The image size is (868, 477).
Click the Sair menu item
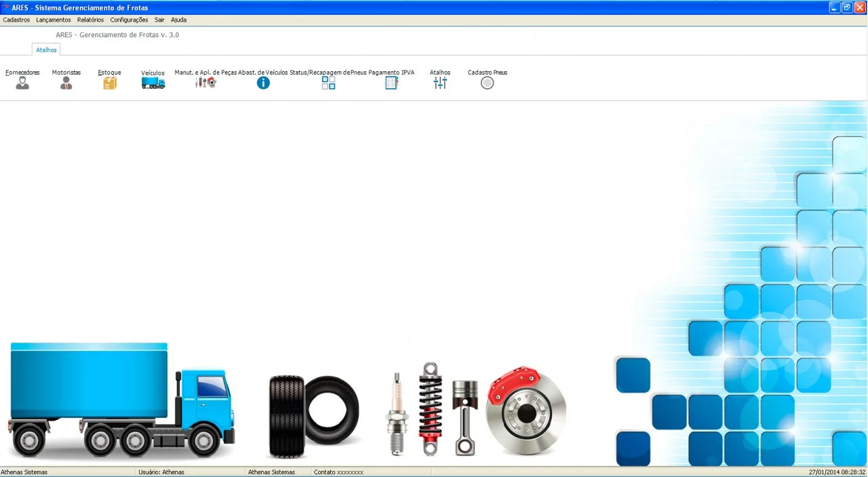tap(159, 20)
